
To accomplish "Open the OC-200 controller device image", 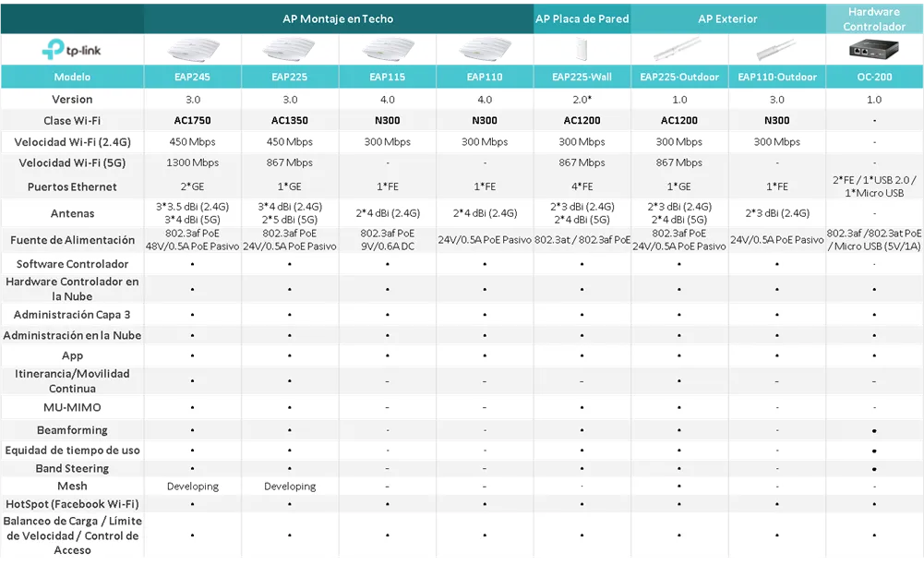I will (873, 50).
